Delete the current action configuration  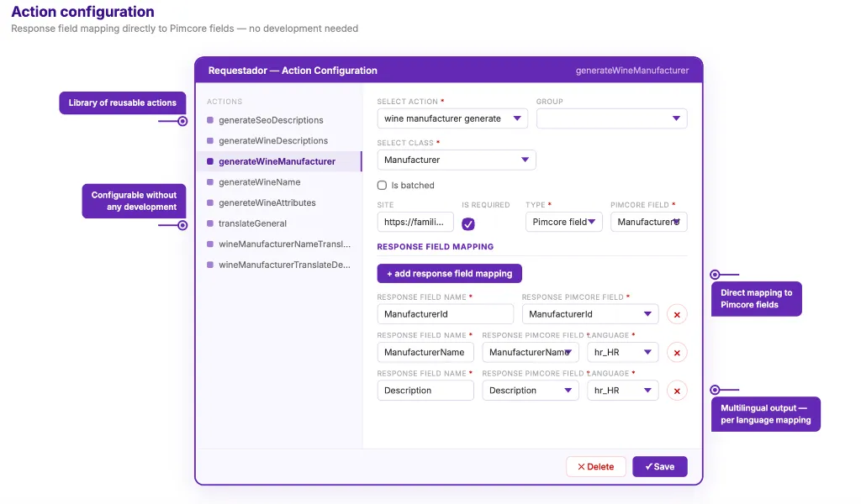pyautogui.click(x=596, y=467)
